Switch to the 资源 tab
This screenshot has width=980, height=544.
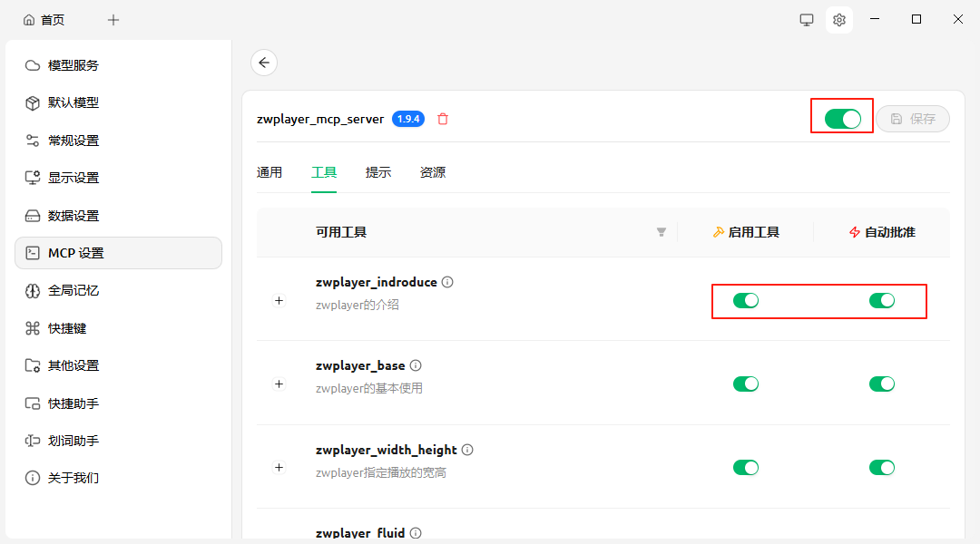tap(433, 172)
